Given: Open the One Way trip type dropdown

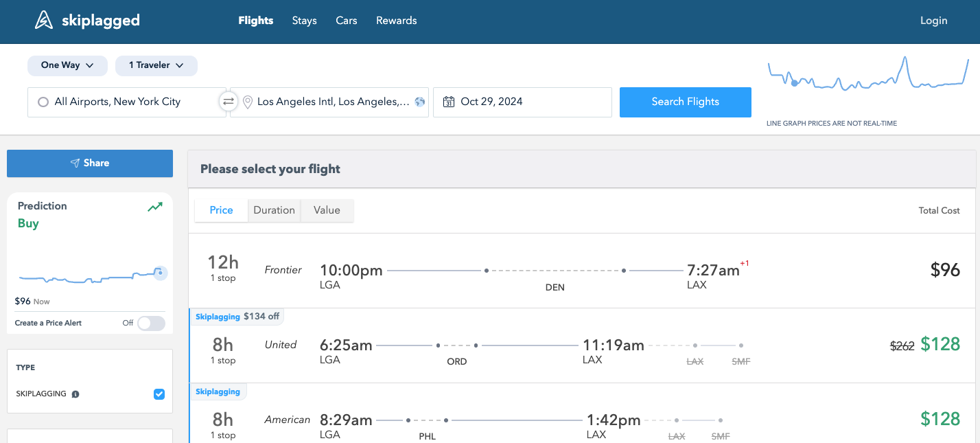Looking at the screenshot, I should 67,65.
